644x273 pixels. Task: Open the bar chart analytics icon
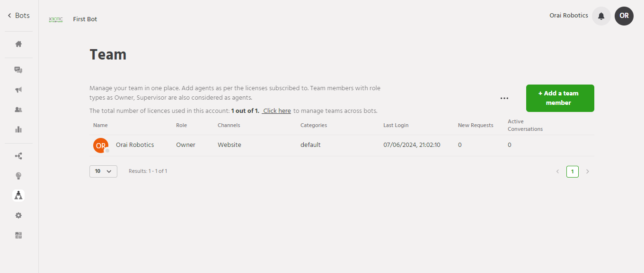[x=18, y=129]
